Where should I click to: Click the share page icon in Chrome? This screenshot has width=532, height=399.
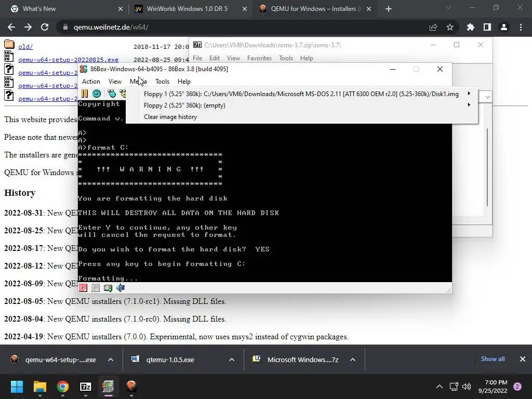433,27
